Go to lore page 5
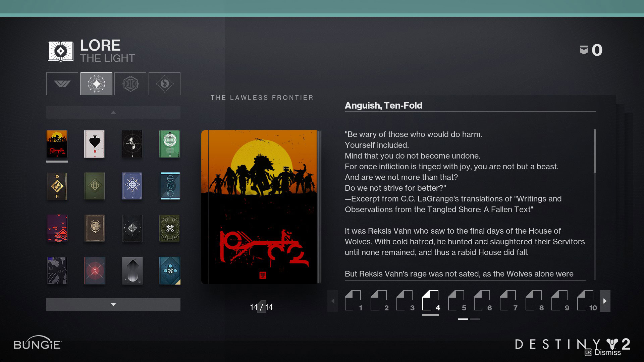Image resolution: width=644 pixels, height=362 pixels. [457, 301]
